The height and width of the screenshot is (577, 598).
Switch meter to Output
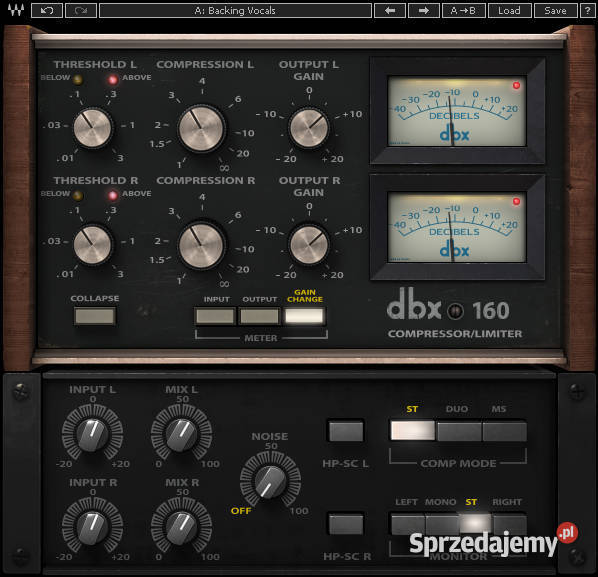259,316
